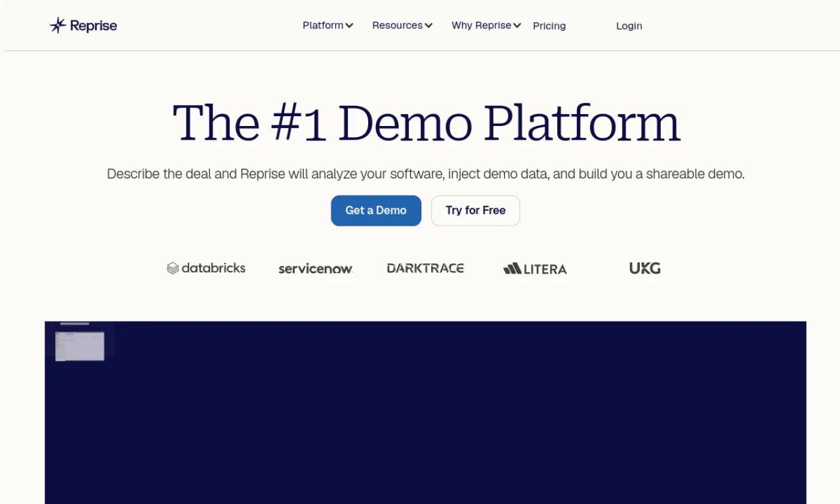Click the Try for Free button
The height and width of the screenshot is (504, 840).
point(475,211)
